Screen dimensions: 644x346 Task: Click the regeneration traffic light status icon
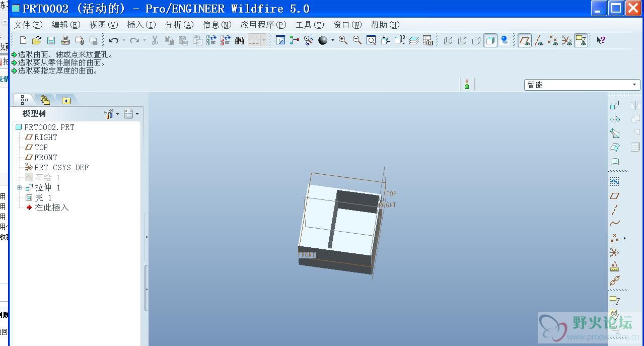pyautogui.click(x=467, y=85)
